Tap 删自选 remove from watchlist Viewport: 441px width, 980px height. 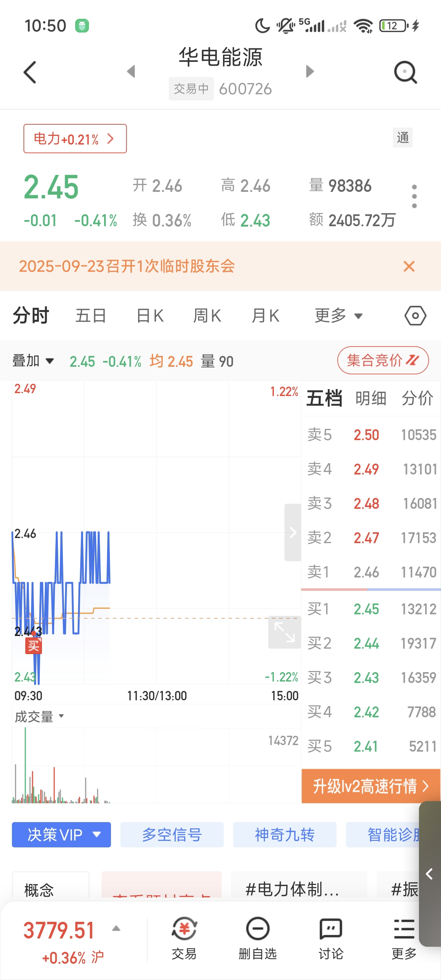point(258,938)
